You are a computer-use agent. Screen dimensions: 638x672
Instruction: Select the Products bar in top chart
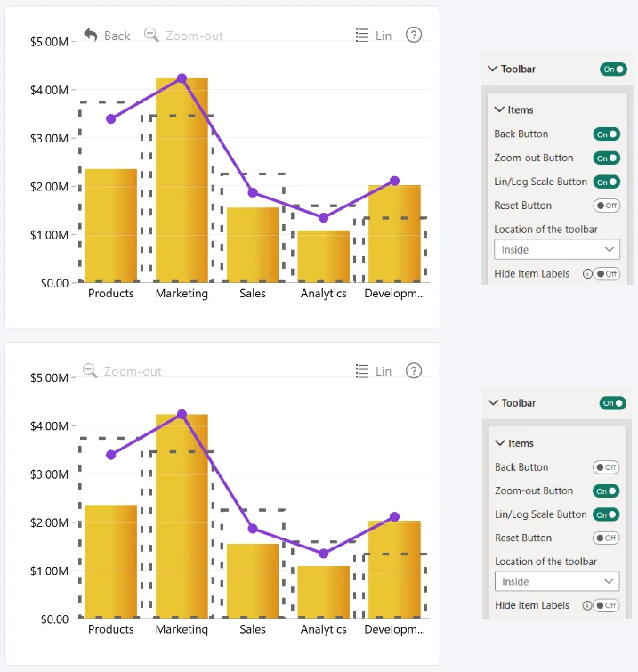(111, 226)
